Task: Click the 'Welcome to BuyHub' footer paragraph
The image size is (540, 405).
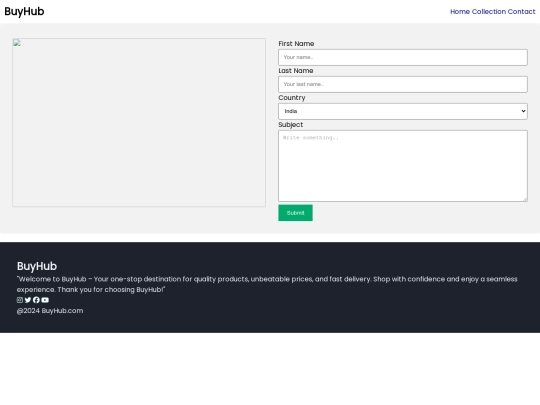Action: (x=267, y=284)
